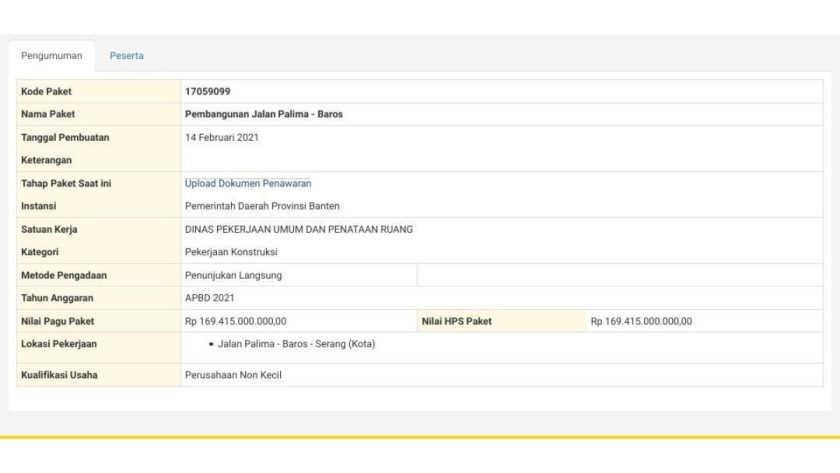
Task: Click the APBD 2021 budget year value
Action: (210, 298)
